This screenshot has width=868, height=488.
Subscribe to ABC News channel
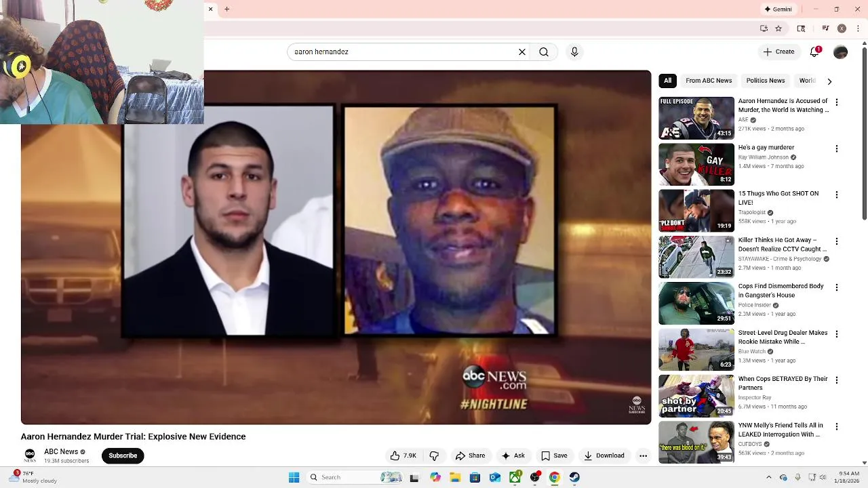pos(123,455)
